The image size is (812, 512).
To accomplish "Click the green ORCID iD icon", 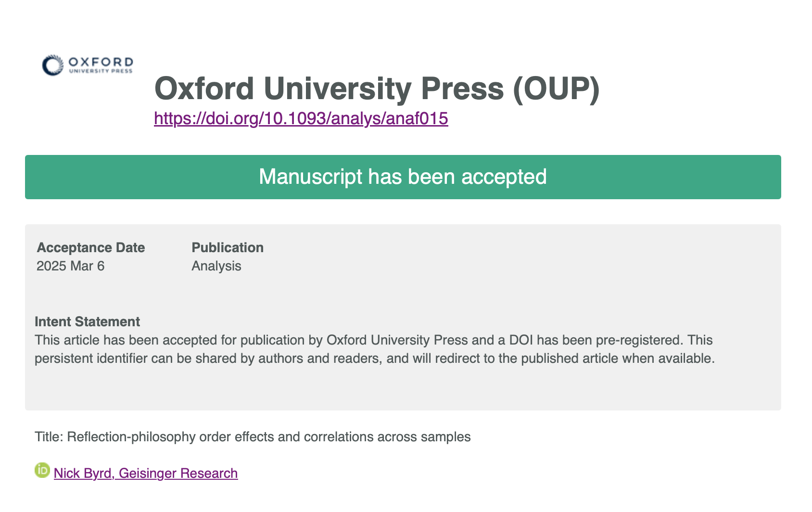I will point(42,470).
